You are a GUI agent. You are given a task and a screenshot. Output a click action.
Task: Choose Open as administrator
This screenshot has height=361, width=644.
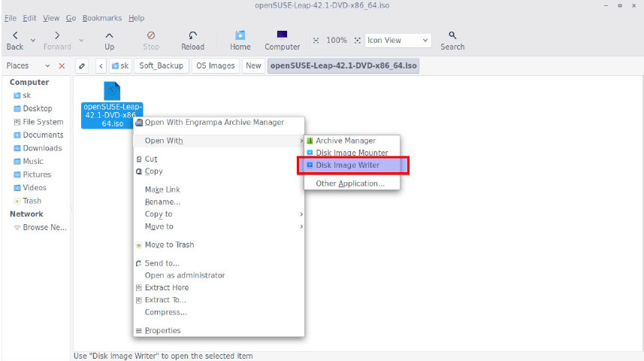tap(219, 275)
